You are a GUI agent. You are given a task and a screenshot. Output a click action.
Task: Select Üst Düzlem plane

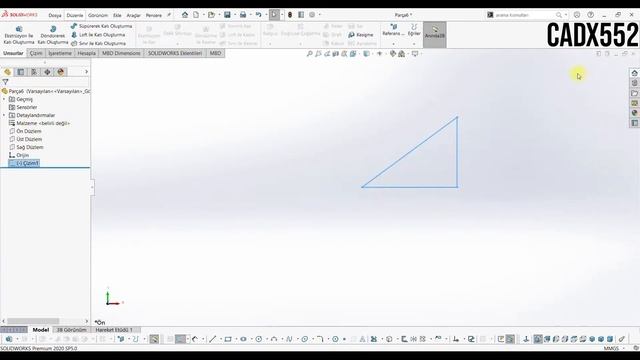tap(25, 139)
